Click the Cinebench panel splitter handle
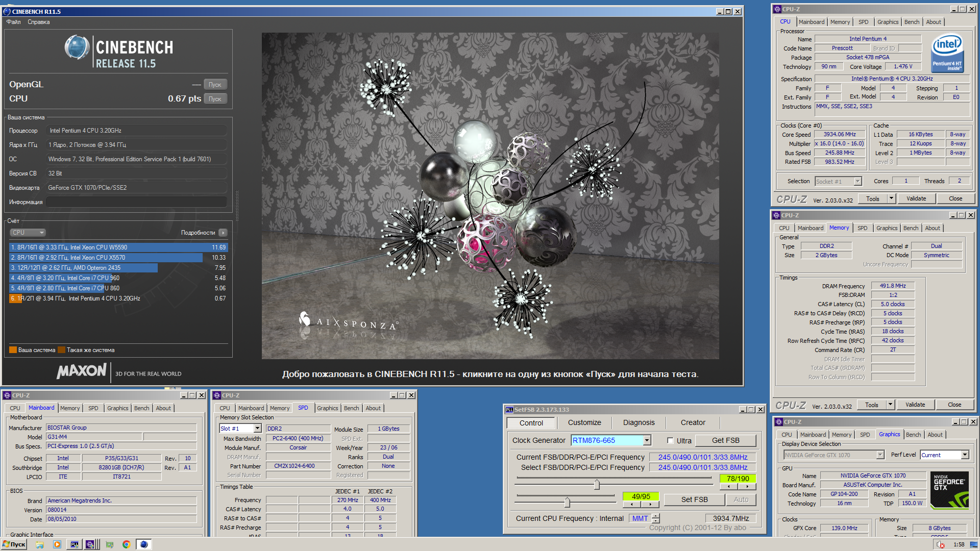980x551 pixels. pyautogui.click(x=237, y=206)
